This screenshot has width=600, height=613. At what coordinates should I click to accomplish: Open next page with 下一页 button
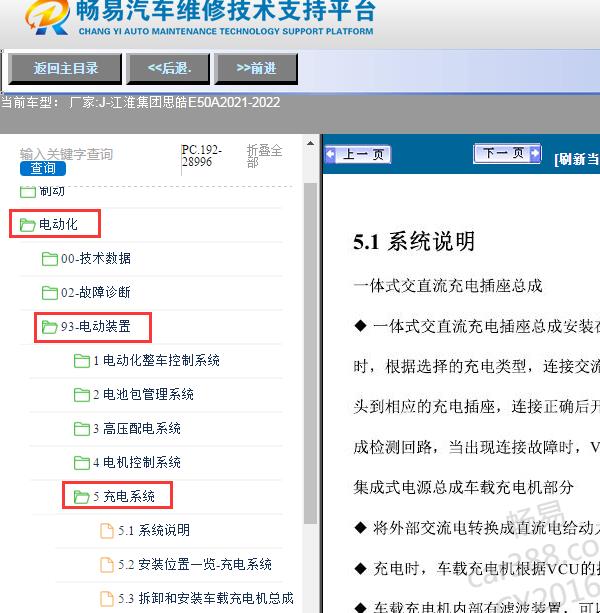pos(507,153)
